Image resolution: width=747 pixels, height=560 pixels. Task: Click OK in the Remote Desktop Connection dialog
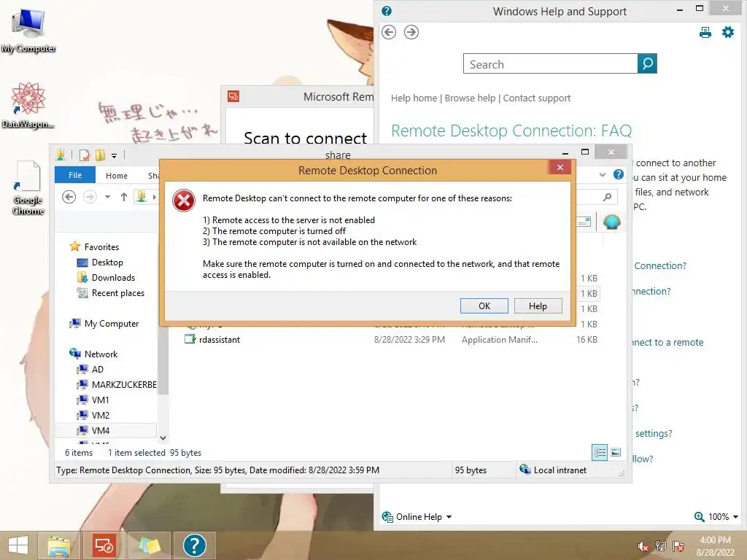click(484, 306)
